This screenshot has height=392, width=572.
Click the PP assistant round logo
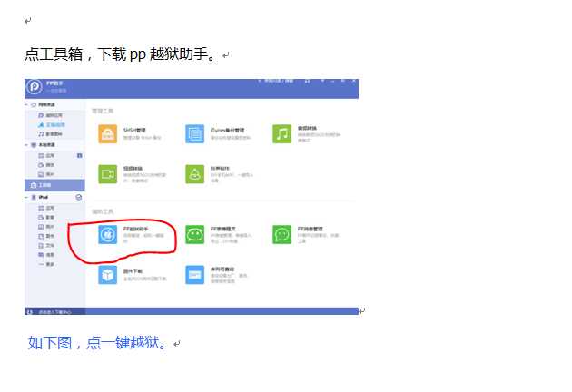(x=35, y=87)
